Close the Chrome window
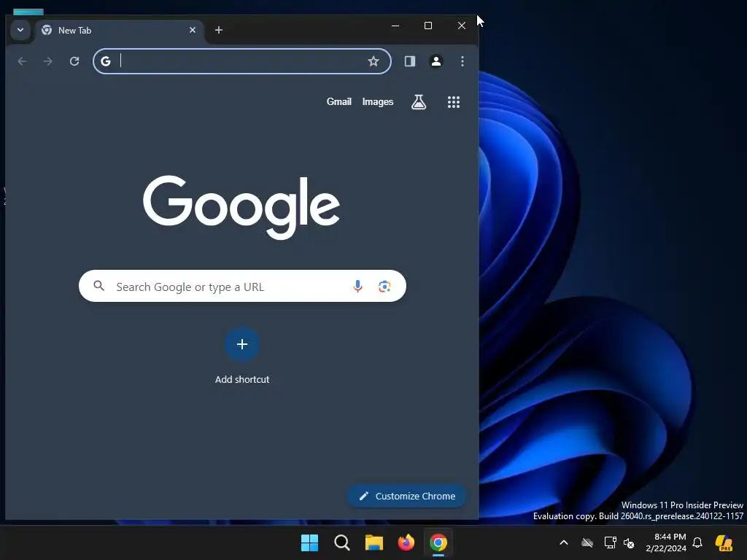The height and width of the screenshot is (560, 747). (x=462, y=26)
